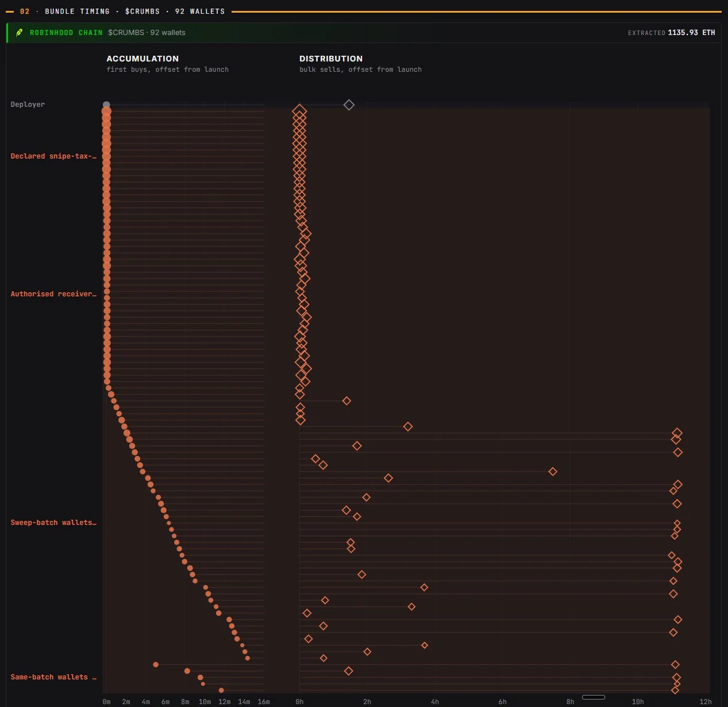The height and width of the screenshot is (707, 728).
Task: Click the '14m' accumulation axis tick
Action: 244,702
